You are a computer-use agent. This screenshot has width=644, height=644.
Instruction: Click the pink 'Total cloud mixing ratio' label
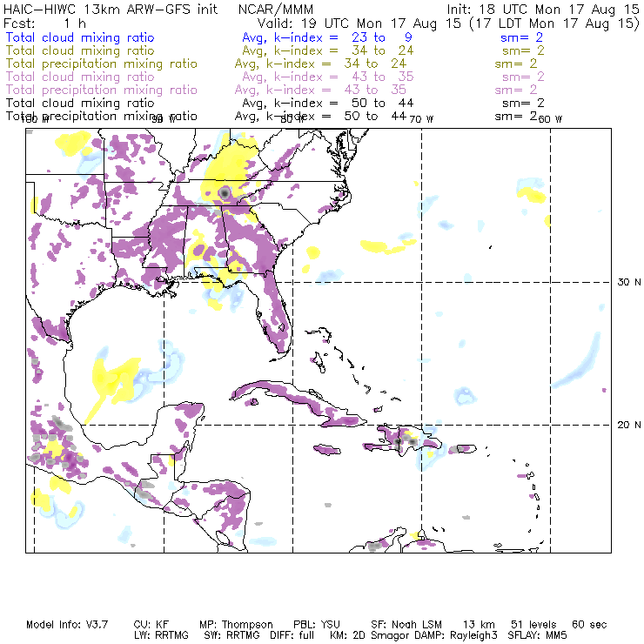point(80,77)
